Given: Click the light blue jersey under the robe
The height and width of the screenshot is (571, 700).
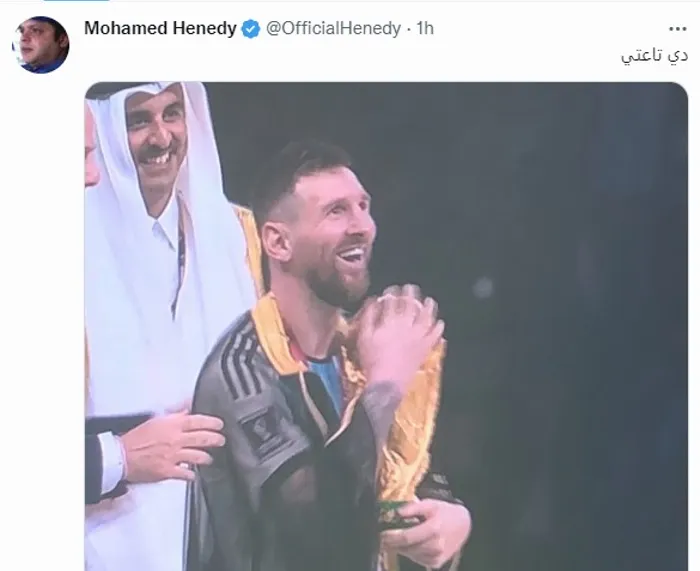Looking at the screenshot, I should click(326, 384).
